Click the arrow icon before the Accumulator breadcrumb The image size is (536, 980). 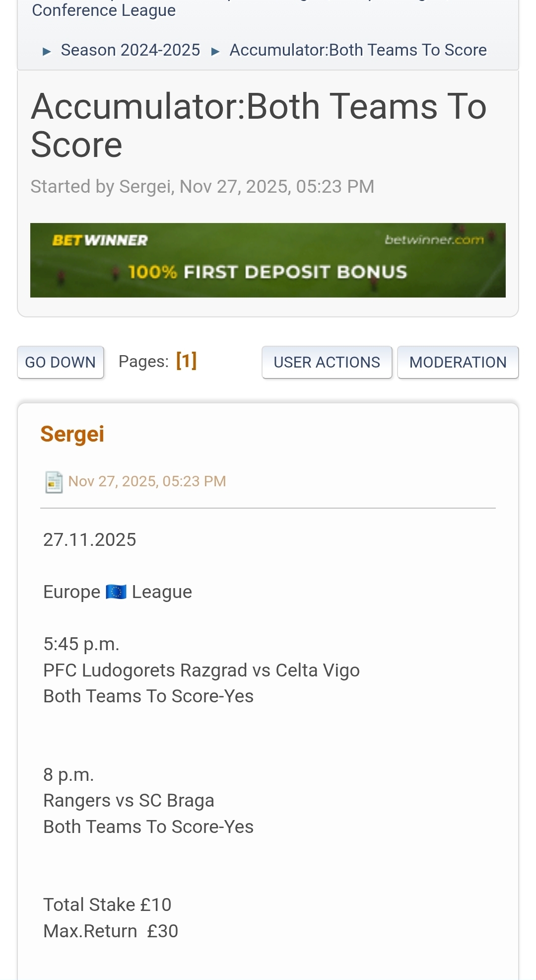pos(215,51)
